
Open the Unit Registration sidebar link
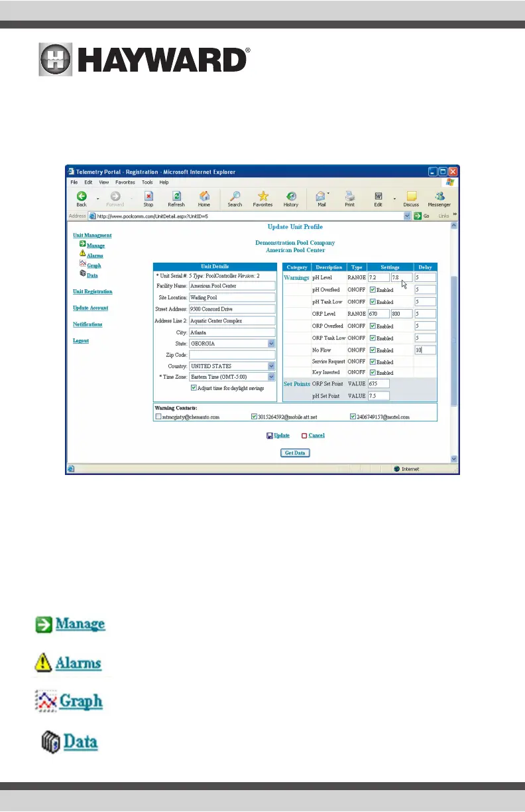coord(93,292)
